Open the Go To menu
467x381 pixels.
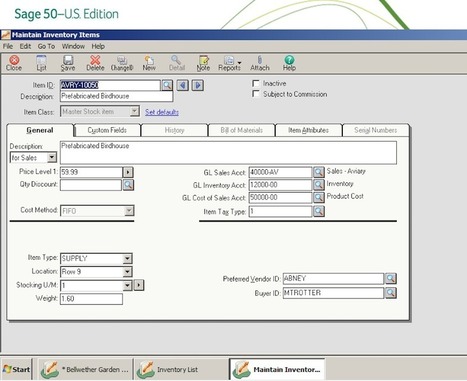coord(46,46)
